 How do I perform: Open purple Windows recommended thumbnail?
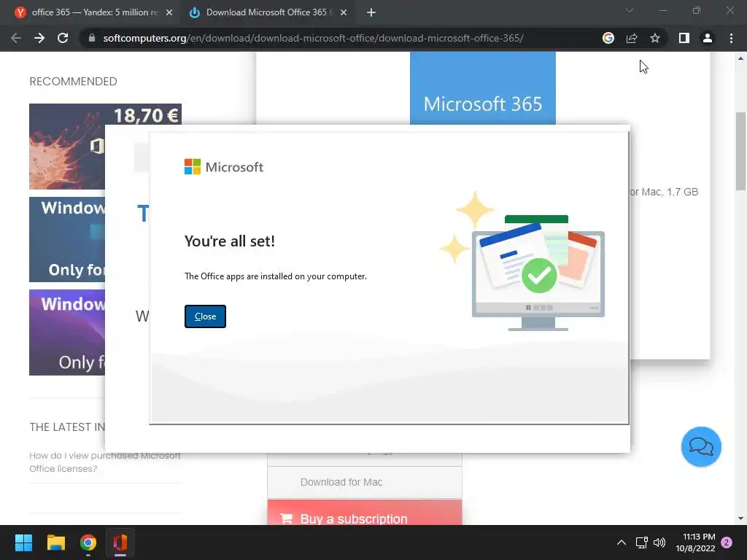67,332
